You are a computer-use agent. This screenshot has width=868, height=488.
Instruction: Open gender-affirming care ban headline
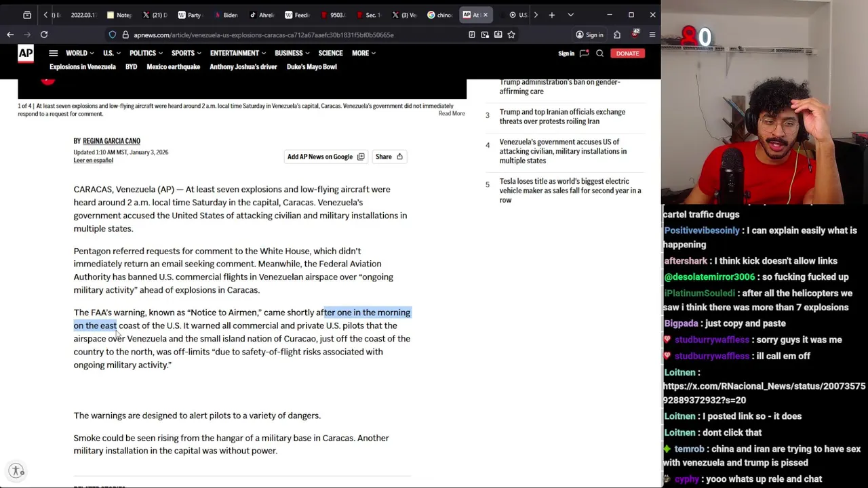(x=559, y=87)
